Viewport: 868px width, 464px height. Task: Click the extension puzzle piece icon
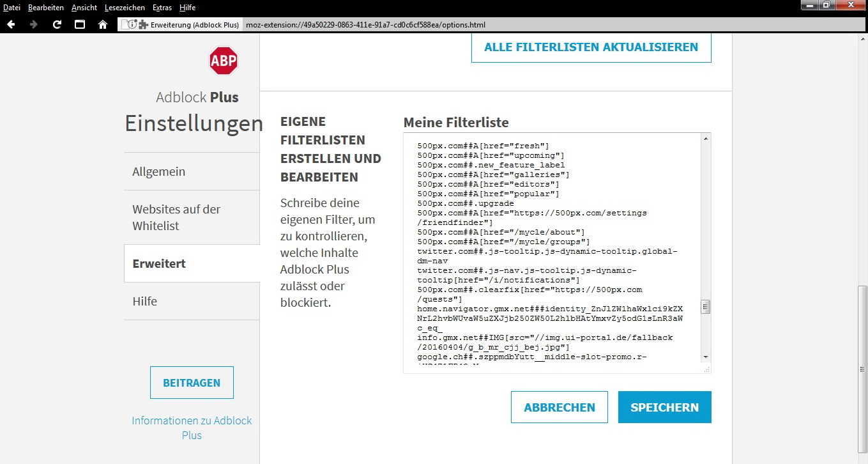(x=144, y=25)
